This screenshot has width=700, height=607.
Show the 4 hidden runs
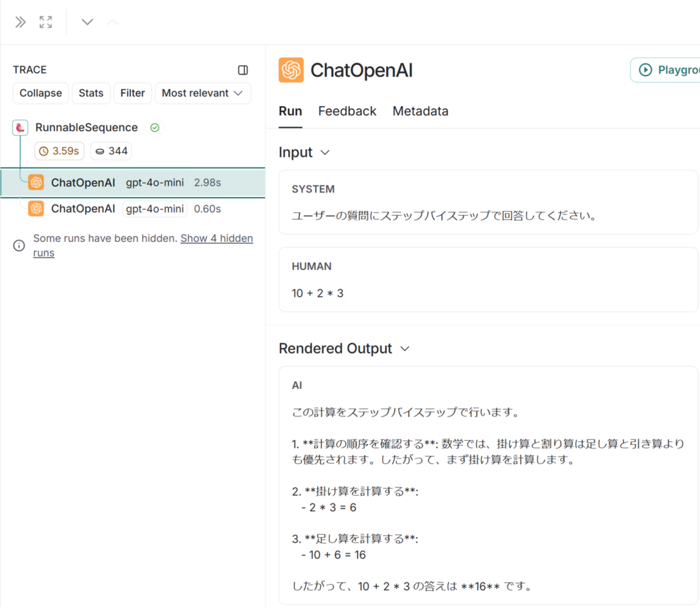click(x=216, y=238)
